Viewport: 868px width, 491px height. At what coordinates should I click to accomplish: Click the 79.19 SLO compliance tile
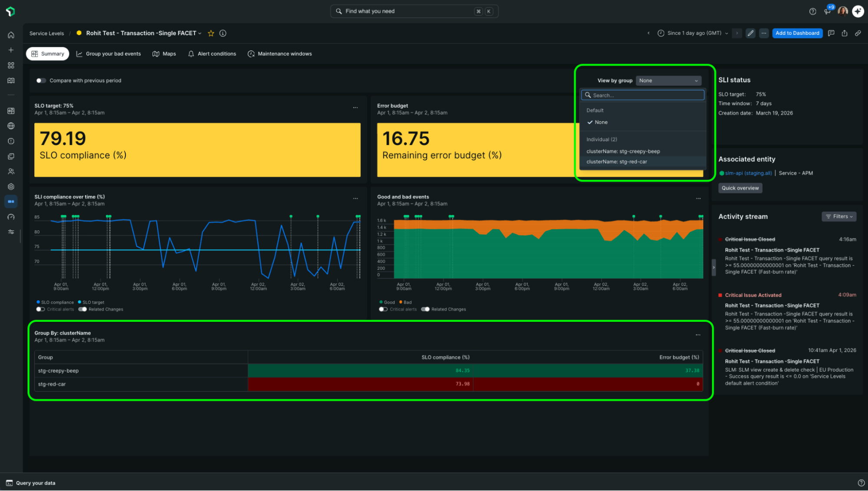point(197,150)
